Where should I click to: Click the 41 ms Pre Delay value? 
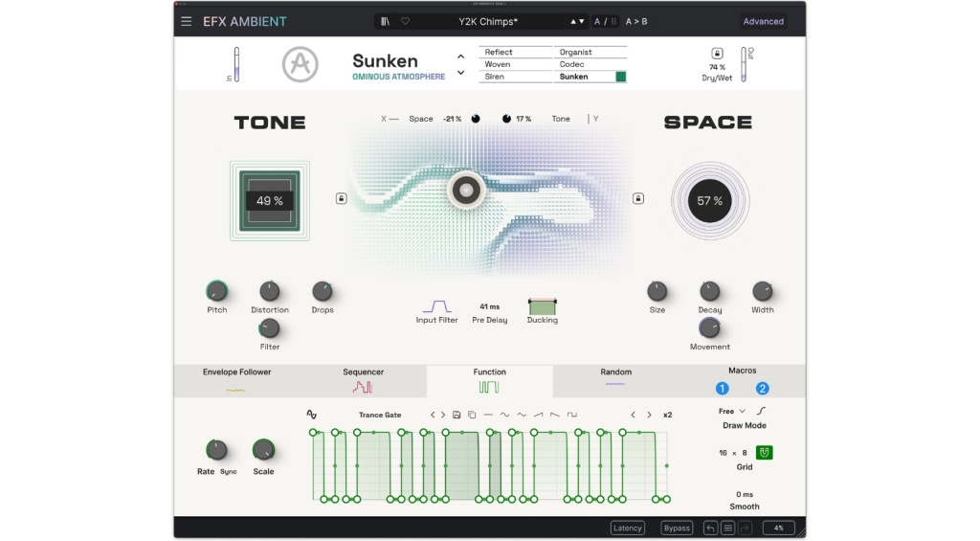pos(489,306)
